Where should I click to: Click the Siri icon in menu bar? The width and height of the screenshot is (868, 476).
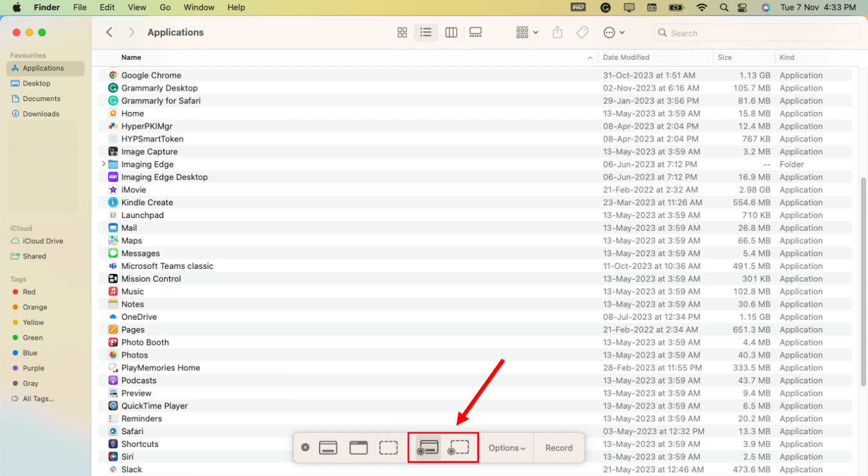[765, 8]
